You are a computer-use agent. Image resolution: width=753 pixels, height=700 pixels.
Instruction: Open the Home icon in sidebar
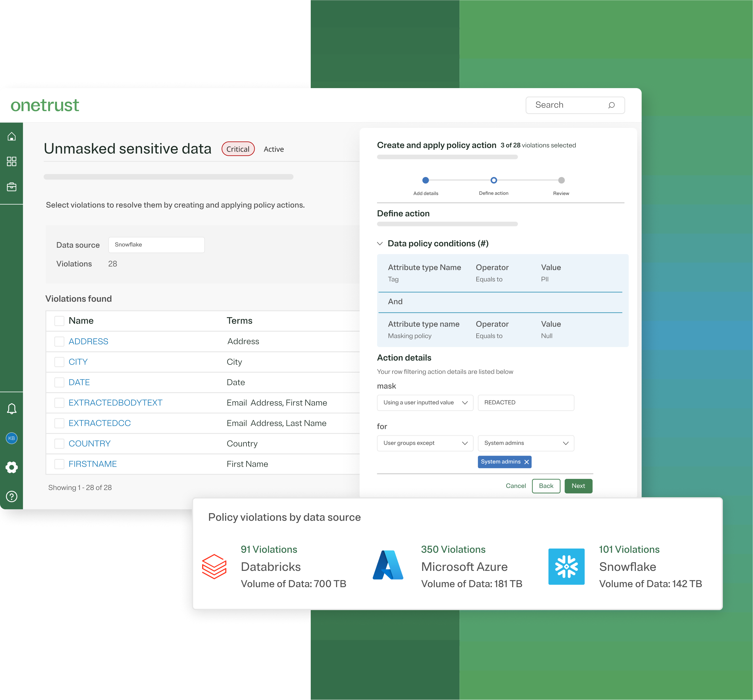(12, 136)
